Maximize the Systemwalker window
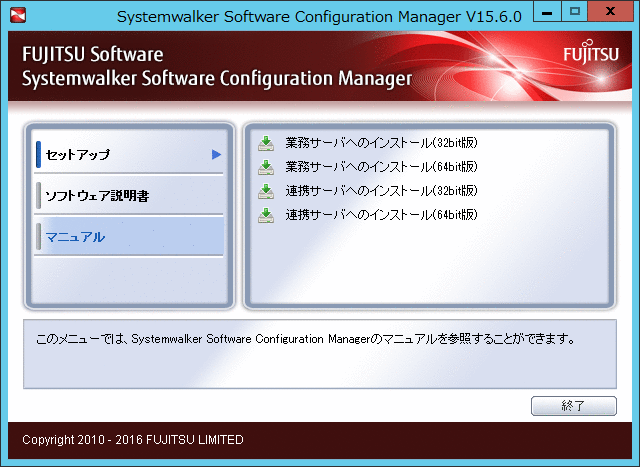 (575, 12)
